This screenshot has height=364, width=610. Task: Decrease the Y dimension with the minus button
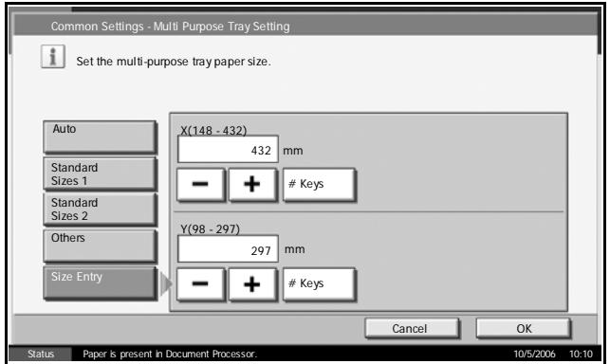pyautogui.click(x=201, y=284)
